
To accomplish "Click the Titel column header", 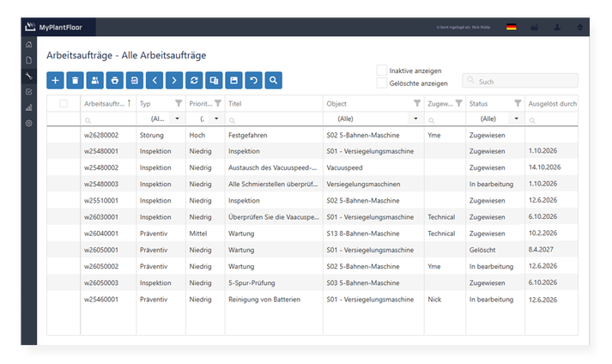I will 235,104.
